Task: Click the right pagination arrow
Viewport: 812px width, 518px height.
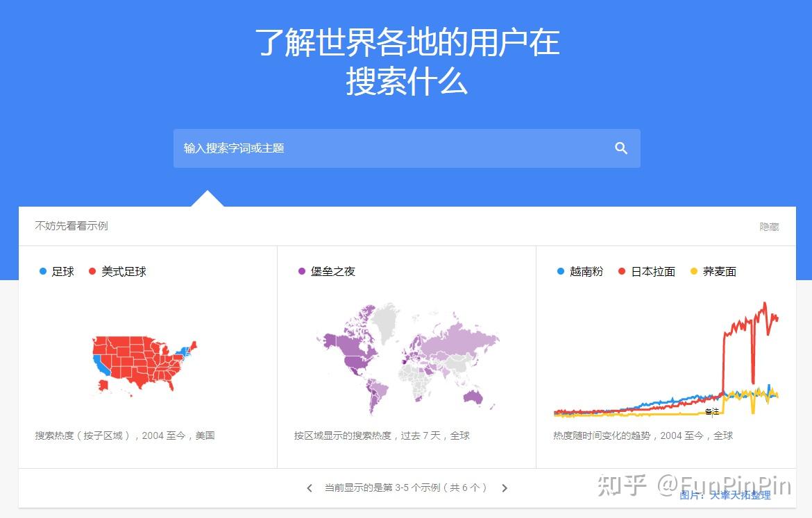Action: [x=505, y=487]
